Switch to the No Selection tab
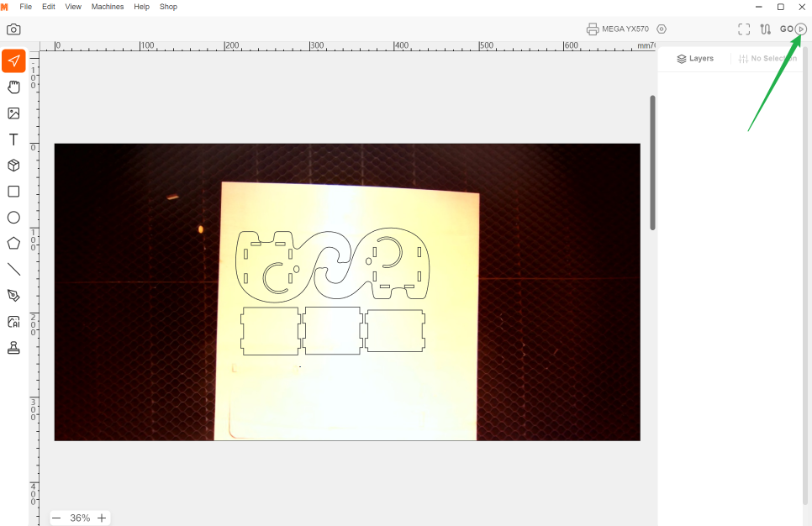 [767, 59]
